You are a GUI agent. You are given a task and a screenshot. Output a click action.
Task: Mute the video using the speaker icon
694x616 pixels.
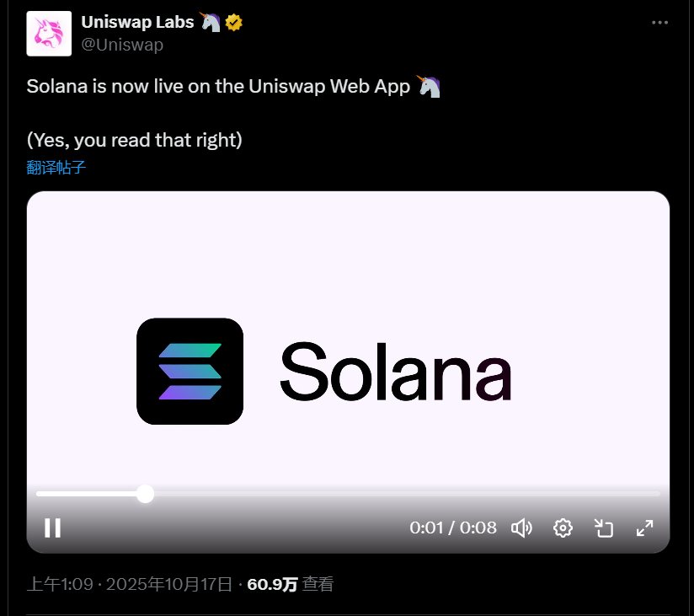click(x=522, y=528)
